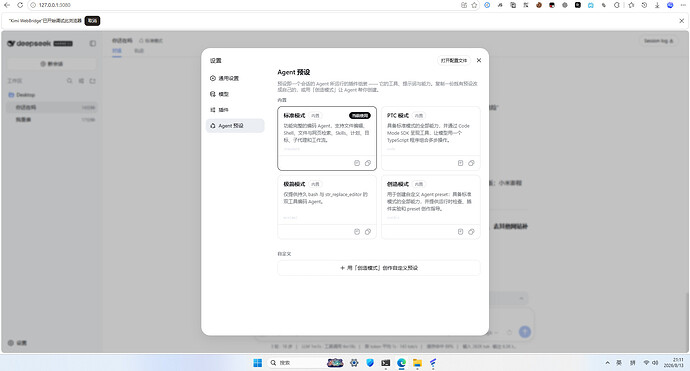Select the 标准模式 preset card
Screen dimensions: 690x371
[327, 138]
